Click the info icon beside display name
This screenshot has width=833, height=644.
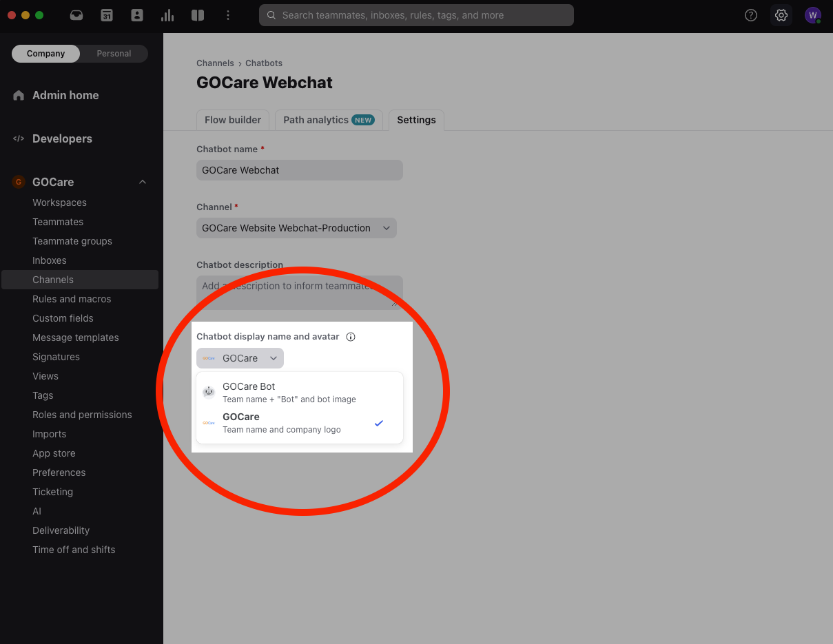351,337
